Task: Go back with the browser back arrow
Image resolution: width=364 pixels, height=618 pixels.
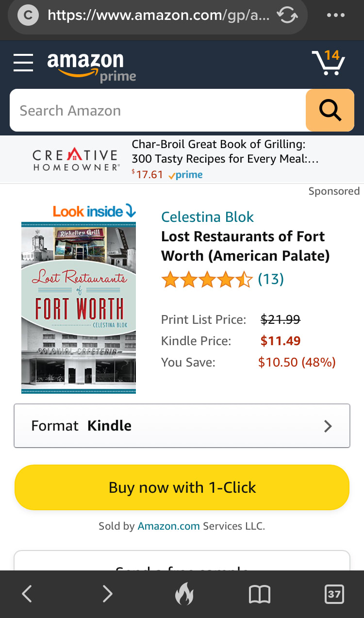Action: [27, 594]
